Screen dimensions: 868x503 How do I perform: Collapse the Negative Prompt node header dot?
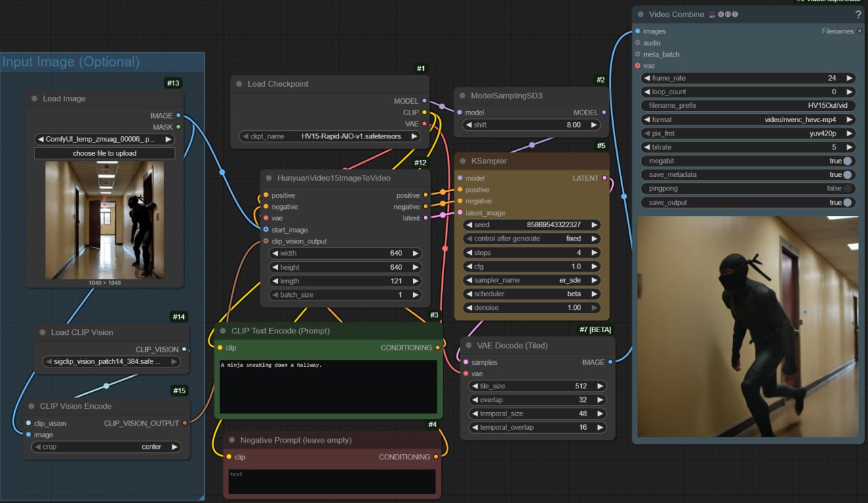click(231, 441)
